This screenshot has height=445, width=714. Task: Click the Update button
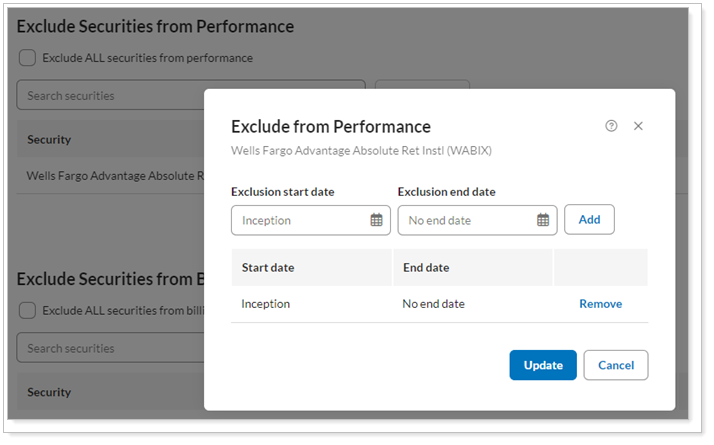542,365
